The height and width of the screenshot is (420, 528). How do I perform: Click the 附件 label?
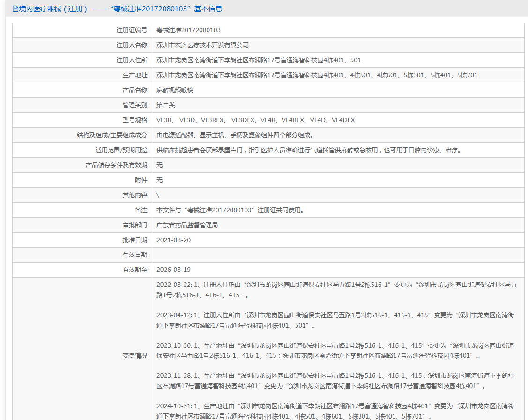pyautogui.click(x=141, y=180)
